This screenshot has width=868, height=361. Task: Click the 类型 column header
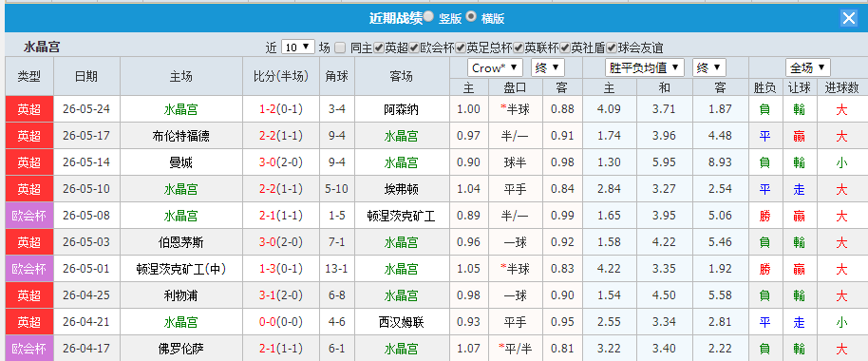28,76
